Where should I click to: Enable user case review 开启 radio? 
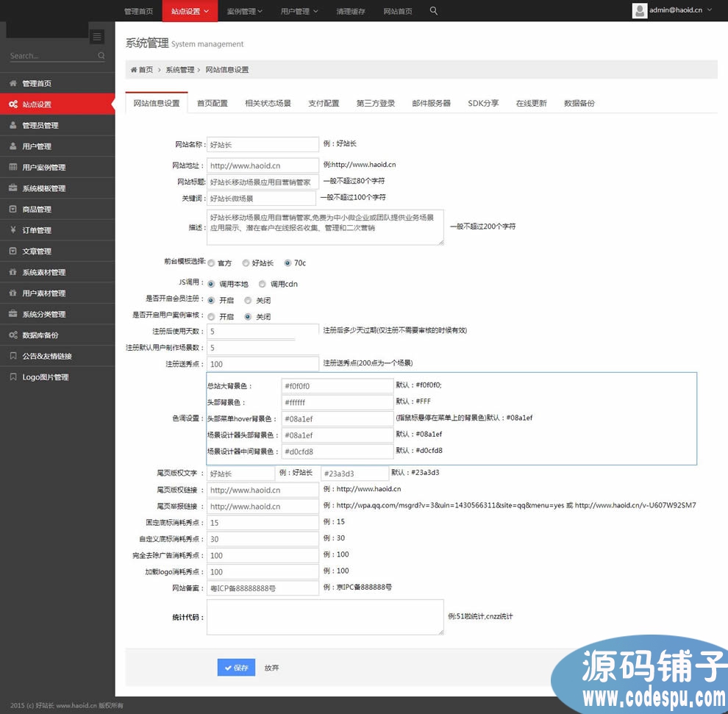click(211, 317)
